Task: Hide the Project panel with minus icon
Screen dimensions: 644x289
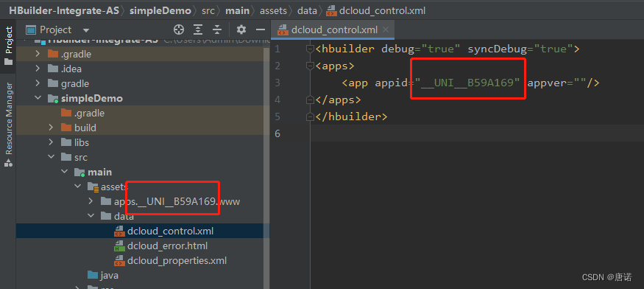Action: [x=261, y=29]
